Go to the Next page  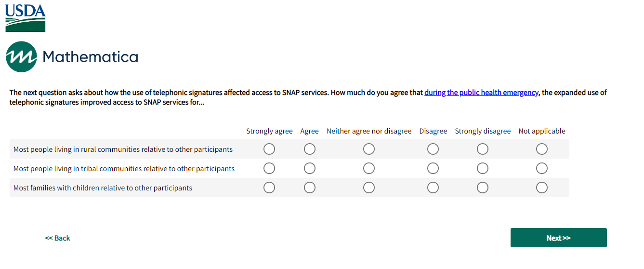pos(558,238)
